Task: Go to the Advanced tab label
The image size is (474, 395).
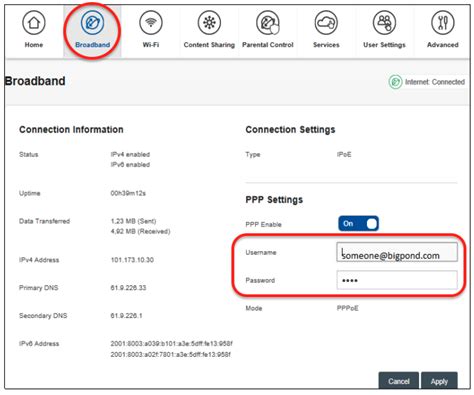Action: pos(443,45)
